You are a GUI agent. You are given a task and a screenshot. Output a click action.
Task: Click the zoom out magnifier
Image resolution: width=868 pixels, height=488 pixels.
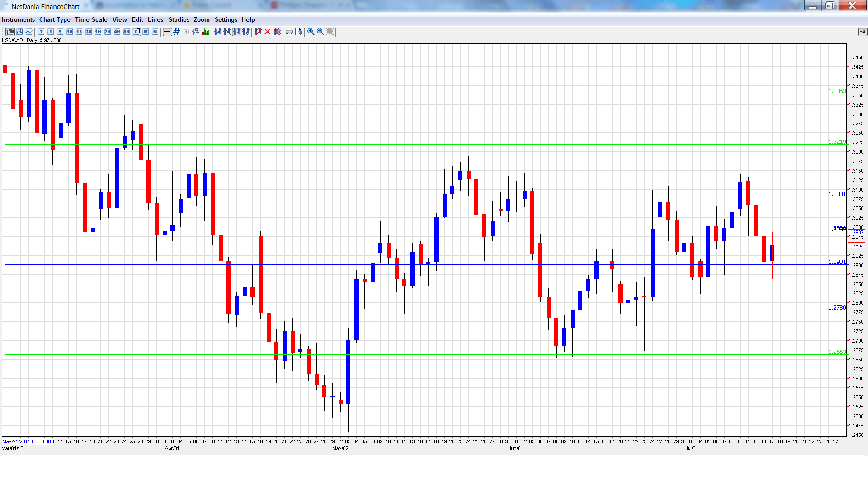click(321, 32)
